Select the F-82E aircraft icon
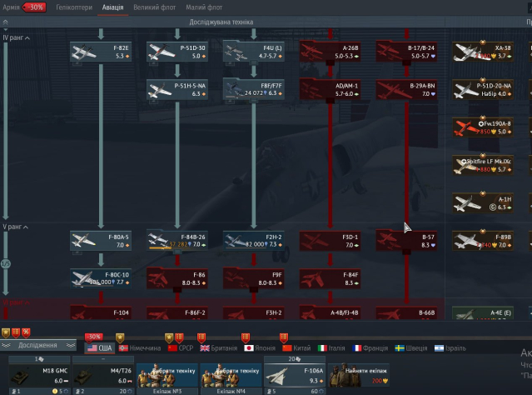This screenshot has width=532, height=395. 87,52
